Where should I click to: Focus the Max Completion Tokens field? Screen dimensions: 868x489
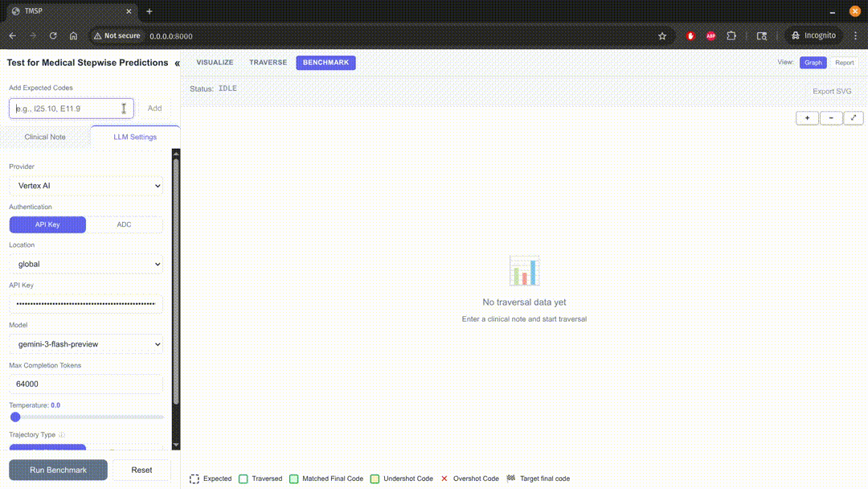pyautogui.click(x=86, y=384)
